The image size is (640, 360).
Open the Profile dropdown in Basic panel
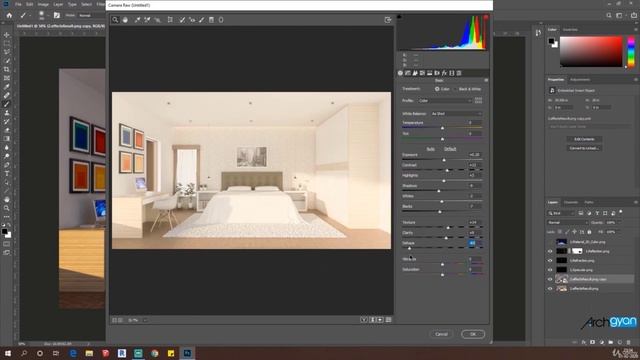[444, 100]
